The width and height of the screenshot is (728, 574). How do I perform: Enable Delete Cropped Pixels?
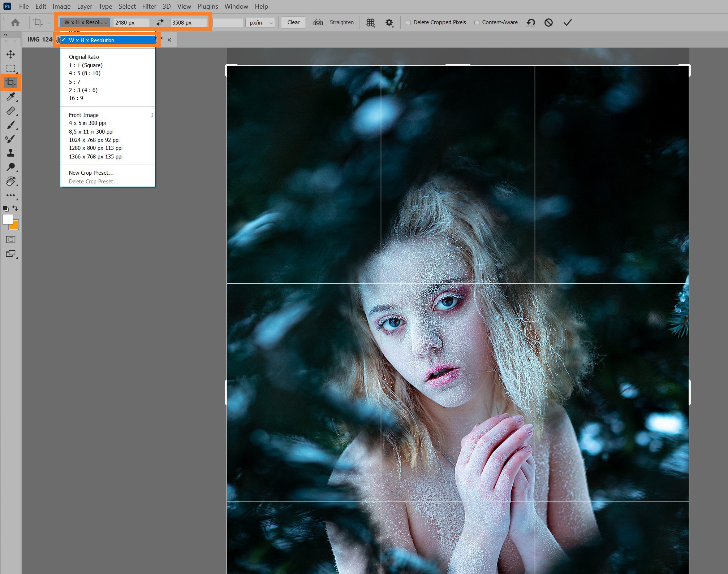(408, 22)
